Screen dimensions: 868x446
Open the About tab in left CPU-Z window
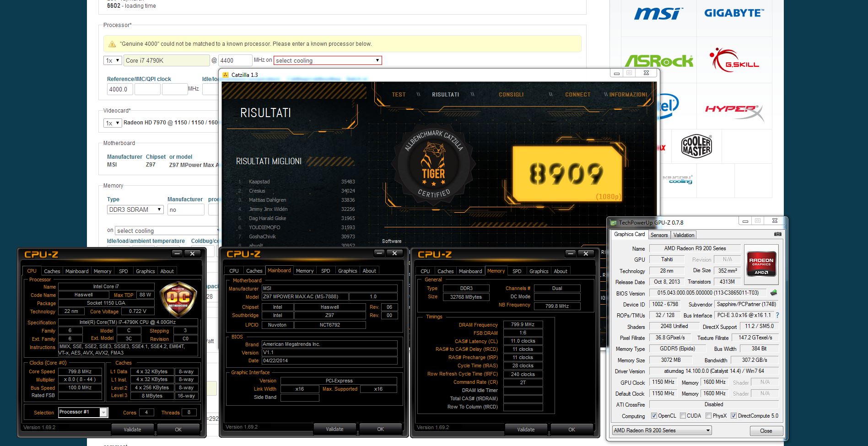pyautogui.click(x=167, y=271)
